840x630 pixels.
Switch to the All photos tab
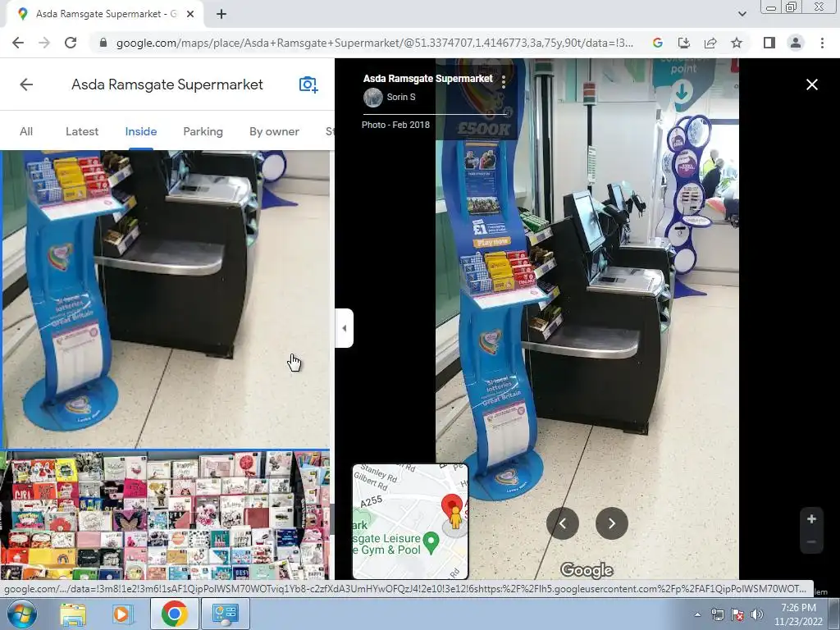tap(26, 132)
